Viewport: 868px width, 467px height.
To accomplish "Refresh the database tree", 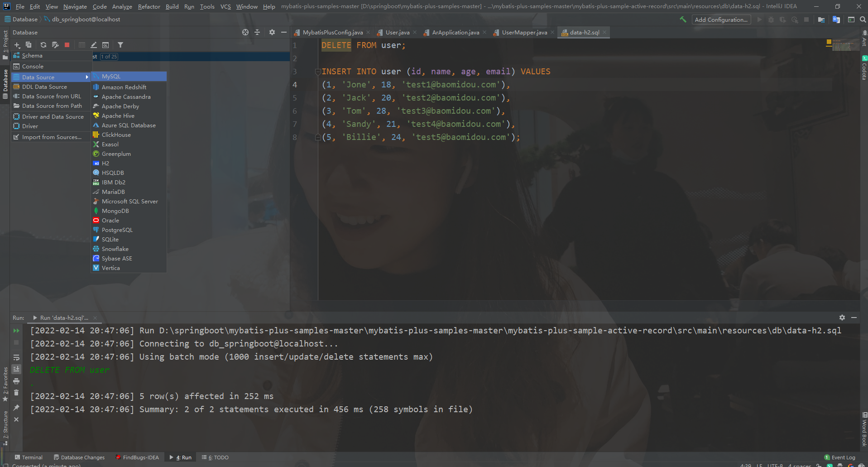I will click(43, 45).
